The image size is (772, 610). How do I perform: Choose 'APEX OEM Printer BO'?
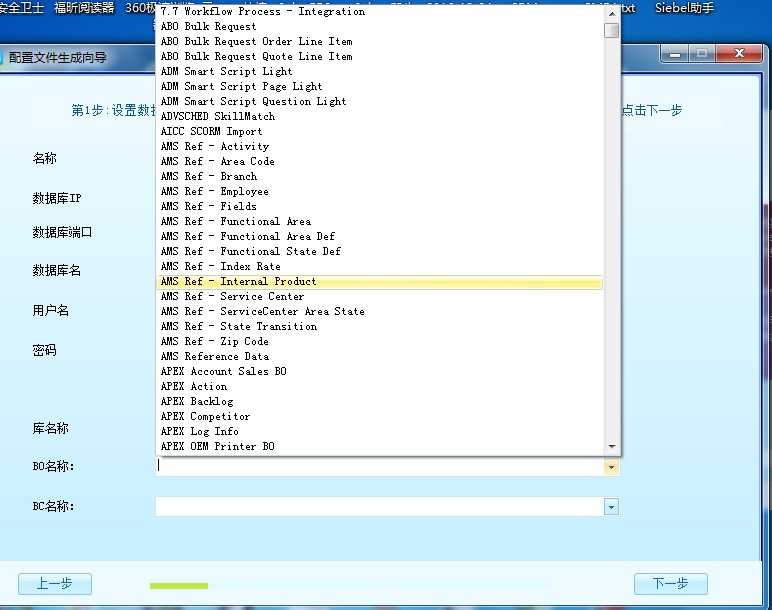pos(379,447)
